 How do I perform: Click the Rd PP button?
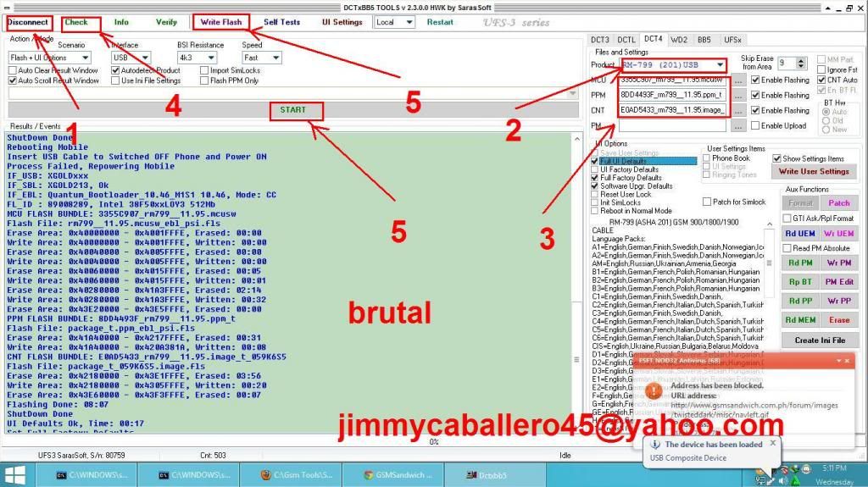800,301
